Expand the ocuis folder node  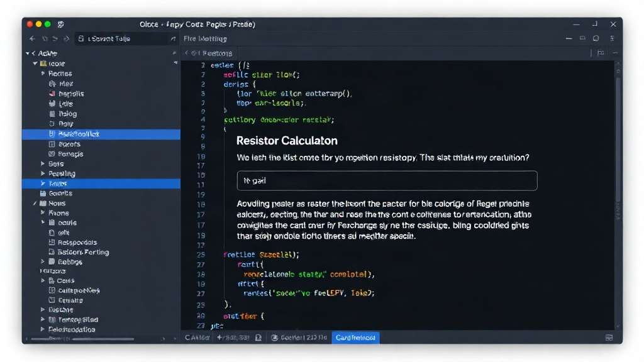point(43,222)
